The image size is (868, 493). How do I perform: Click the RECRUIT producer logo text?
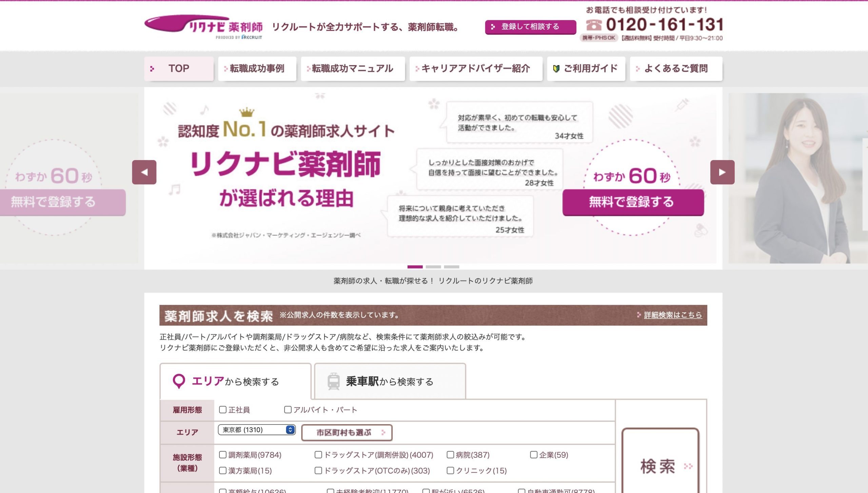(x=252, y=37)
